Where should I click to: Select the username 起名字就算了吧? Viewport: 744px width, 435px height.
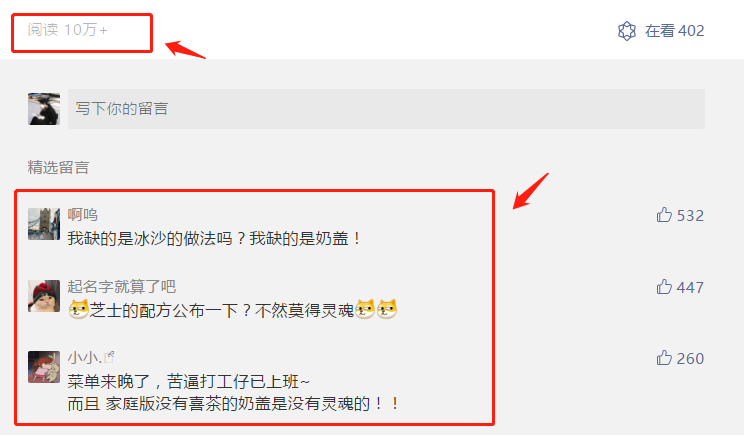[121, 287]
